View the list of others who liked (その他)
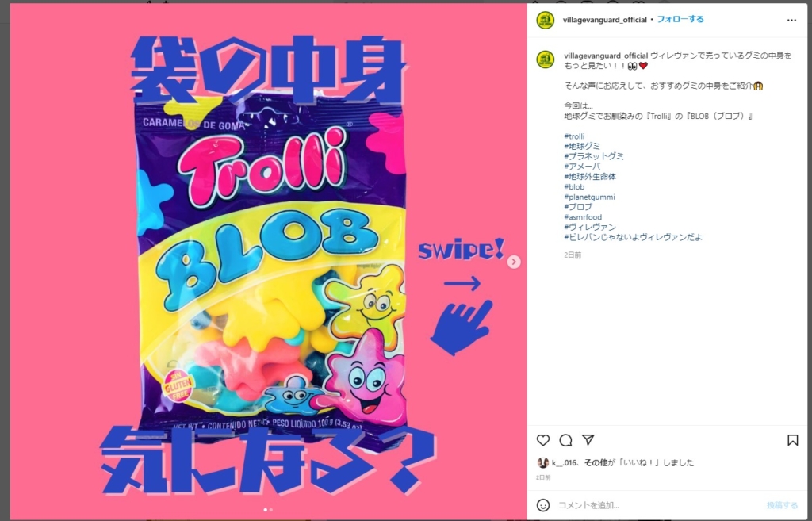Viewport: 812px width, 521px height. [595, 463]
